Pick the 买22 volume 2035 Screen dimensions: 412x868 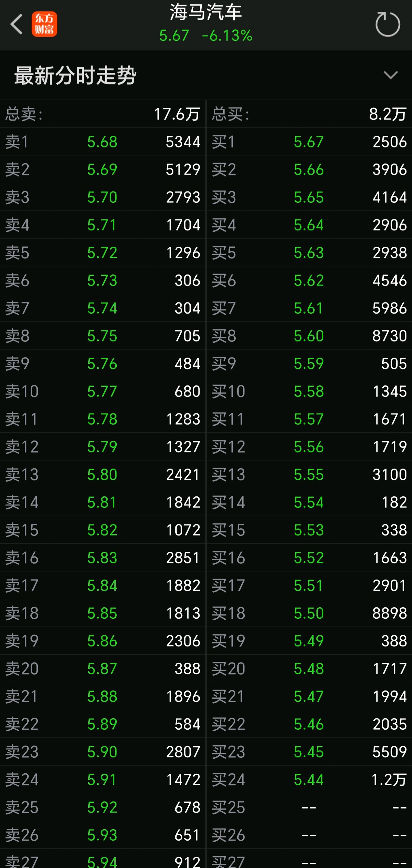(x=390, y=724)
